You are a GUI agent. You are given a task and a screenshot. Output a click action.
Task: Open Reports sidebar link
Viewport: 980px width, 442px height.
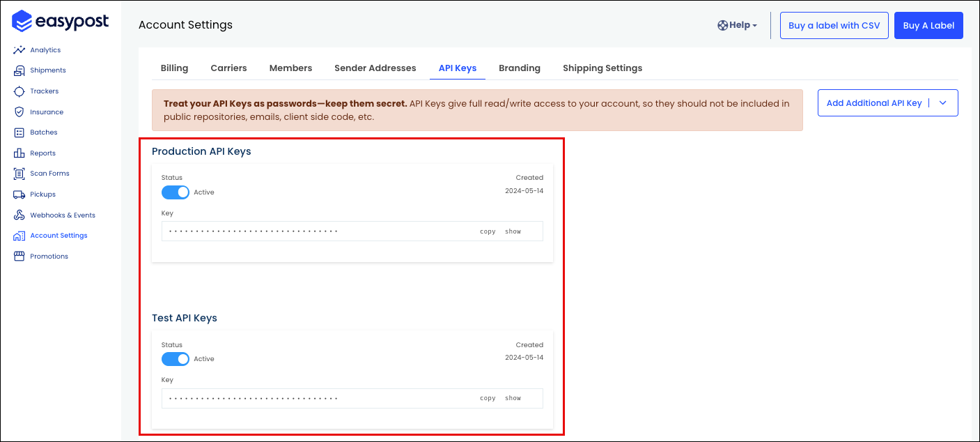tap(42, 153)
